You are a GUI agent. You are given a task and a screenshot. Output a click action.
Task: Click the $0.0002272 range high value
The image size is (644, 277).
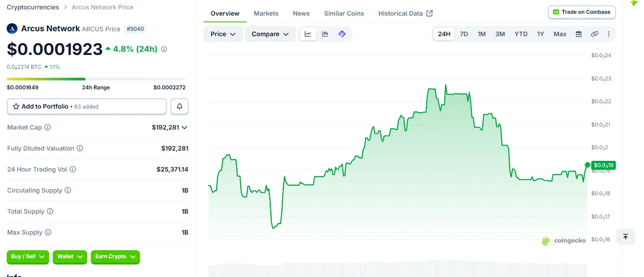click(169, 88)
